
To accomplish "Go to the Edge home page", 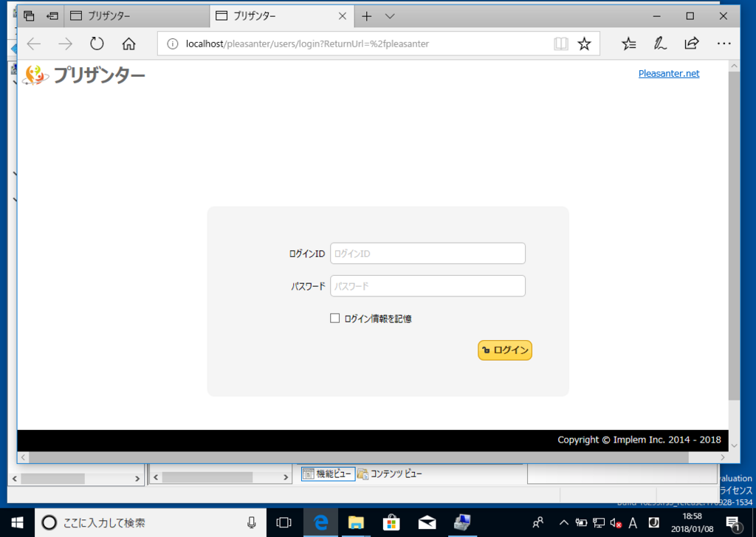I will pos(128,44).
